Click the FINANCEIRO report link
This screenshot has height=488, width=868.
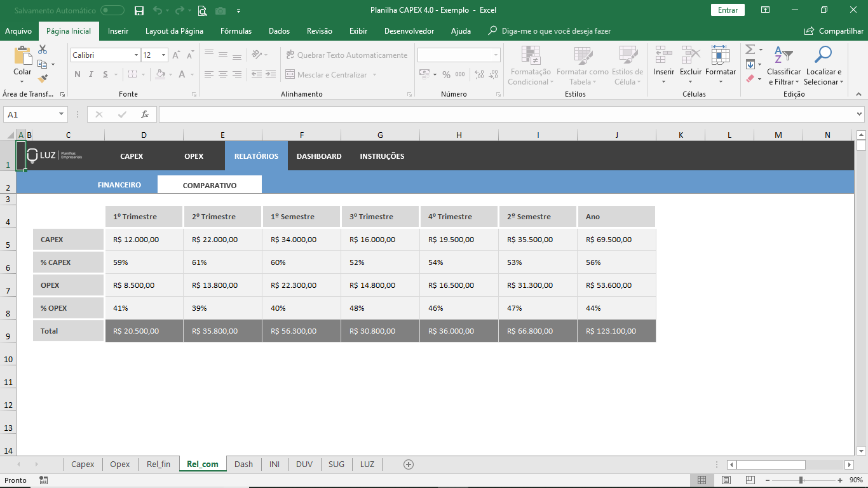(119, 186)
